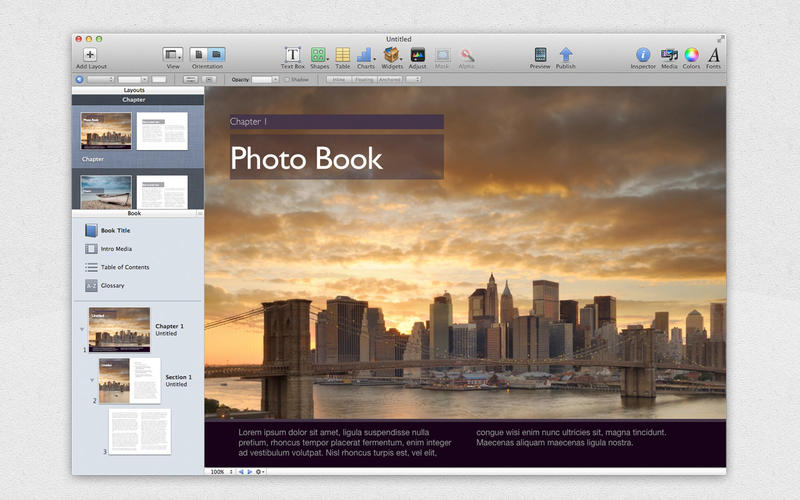
Task: Open the font size combo box
Action: coord(133,80)
